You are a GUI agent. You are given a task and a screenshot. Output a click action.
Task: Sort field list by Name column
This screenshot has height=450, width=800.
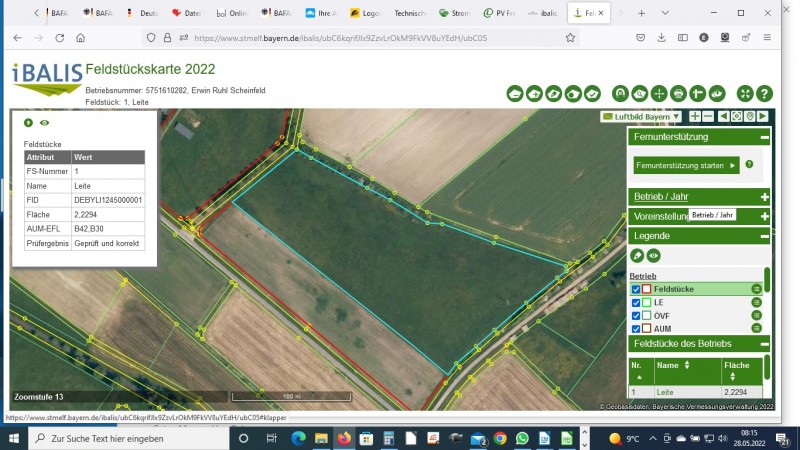pos(668,366)
